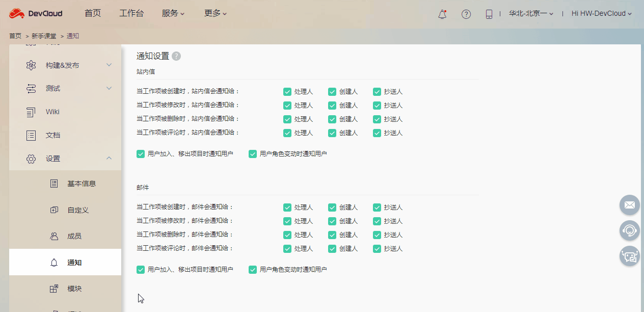Click the notification bell icon
Viewport: 644px width, 312px height.
click(x=441, y=14)
